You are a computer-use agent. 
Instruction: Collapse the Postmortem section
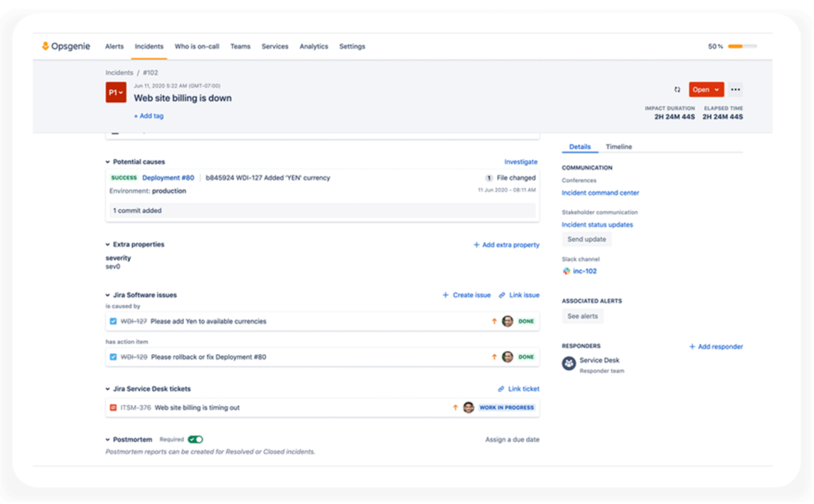click(108, 440)
